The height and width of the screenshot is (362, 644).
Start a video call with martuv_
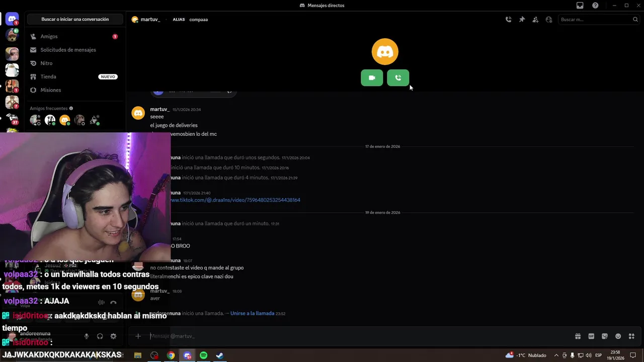click(372, 78)
